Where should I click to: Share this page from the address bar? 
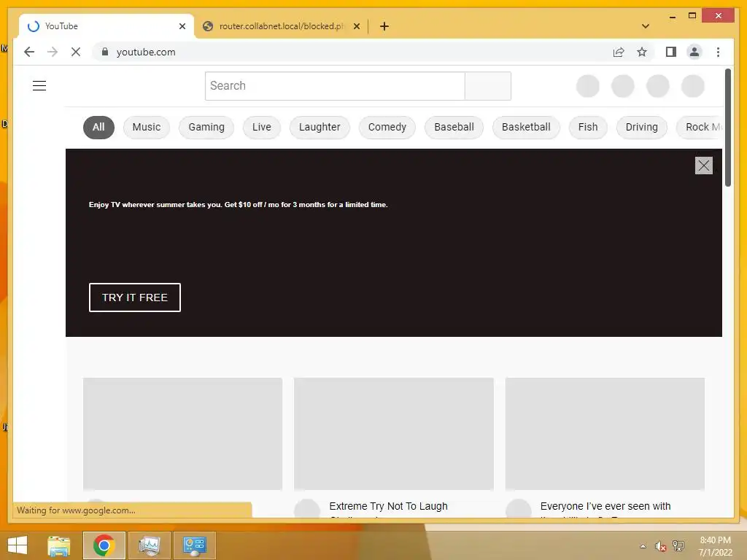pyautogui.click(x=619, y=52)
